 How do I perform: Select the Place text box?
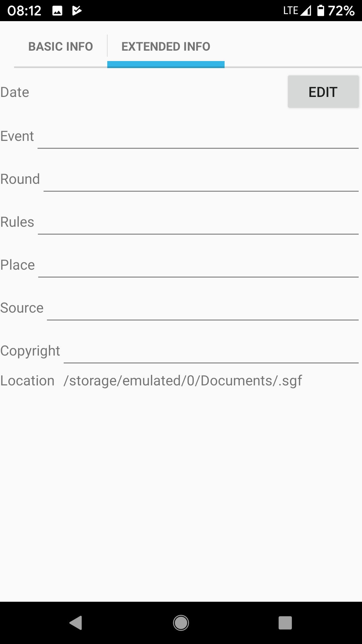198,266
